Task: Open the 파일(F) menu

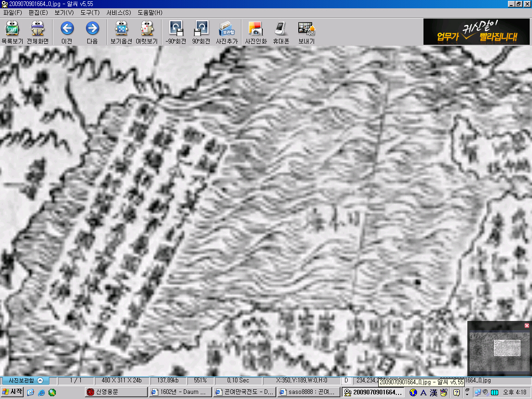Action: click(12, 12)
